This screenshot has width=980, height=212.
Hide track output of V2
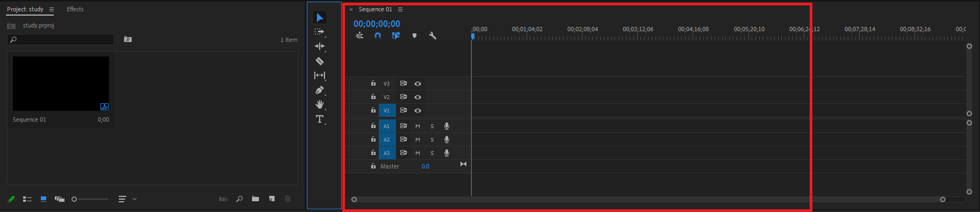[417, 97]
